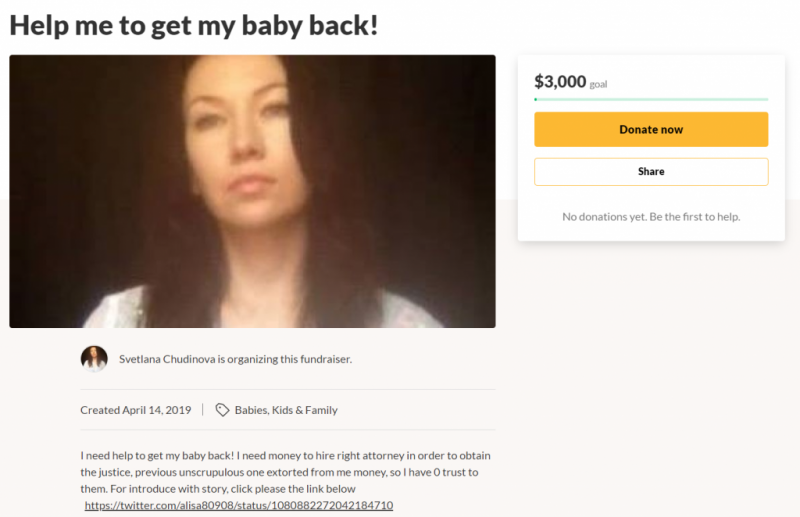This screenshot has height=517, width=800.
Task: Click the word goal beside the amount
Action: tap(598, 84)
